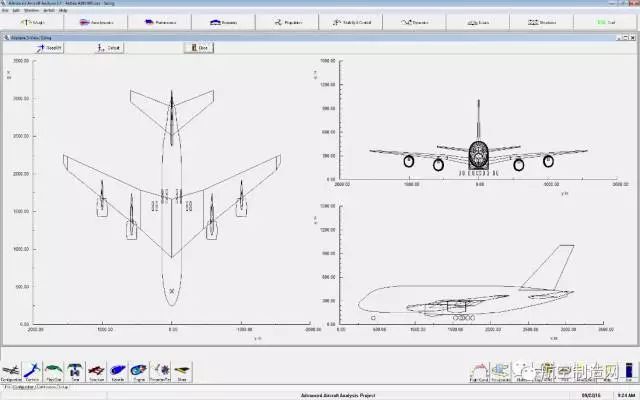Click the Exit icon at bottom right
The width and height of the screenshot is (640, 400).
[x=629, y=372]
